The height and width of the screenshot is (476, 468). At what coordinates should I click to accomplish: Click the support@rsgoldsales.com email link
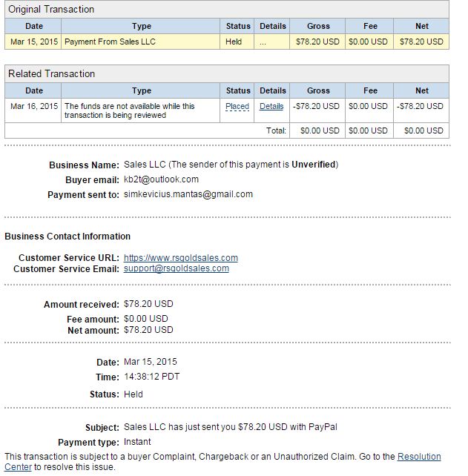pyautogui.click(x=176, y=268)
